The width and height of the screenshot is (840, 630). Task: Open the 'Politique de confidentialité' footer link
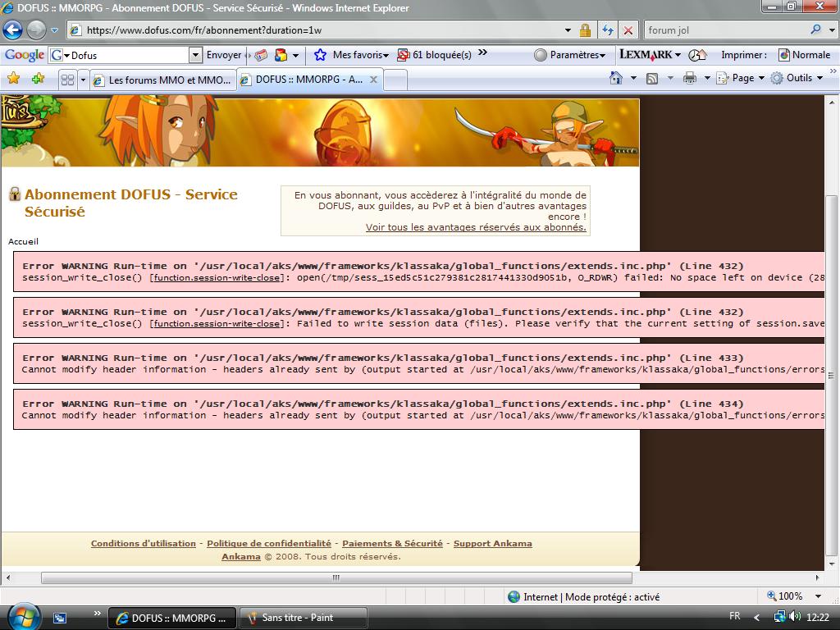click(269, 543)
